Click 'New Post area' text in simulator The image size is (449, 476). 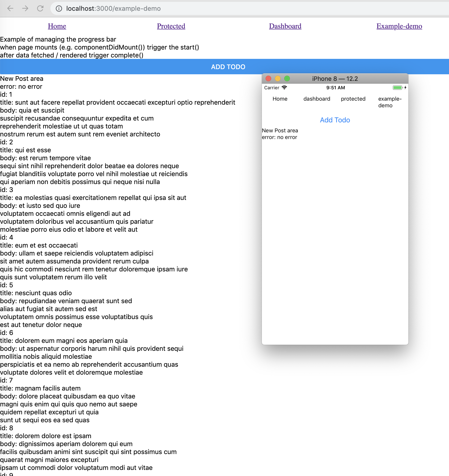(x=280, y=131)
